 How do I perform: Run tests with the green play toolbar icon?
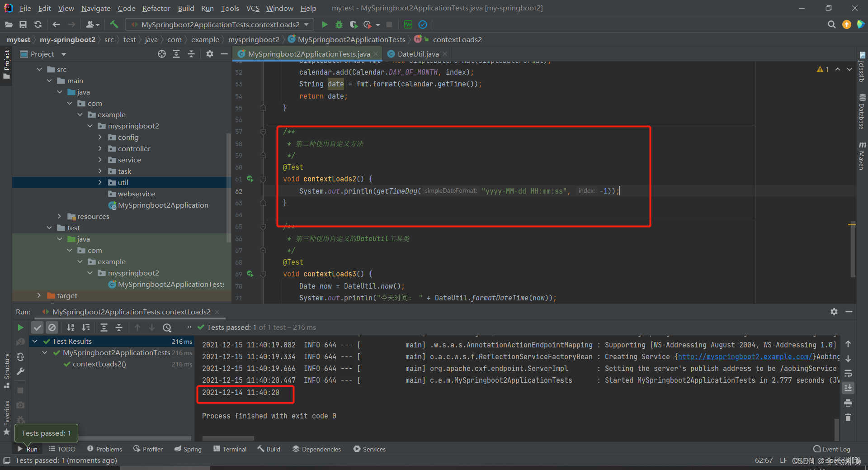(x=325, y=24)
